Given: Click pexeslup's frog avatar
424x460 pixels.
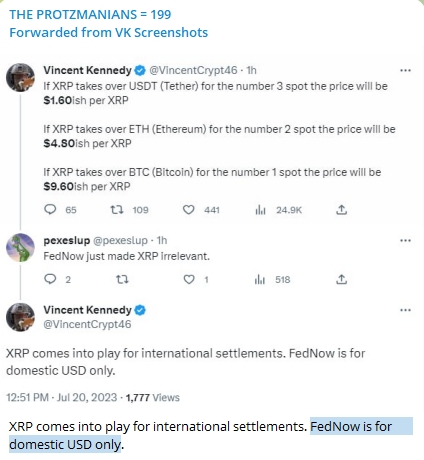Looking at the screenshot, I should click(20, 248).
